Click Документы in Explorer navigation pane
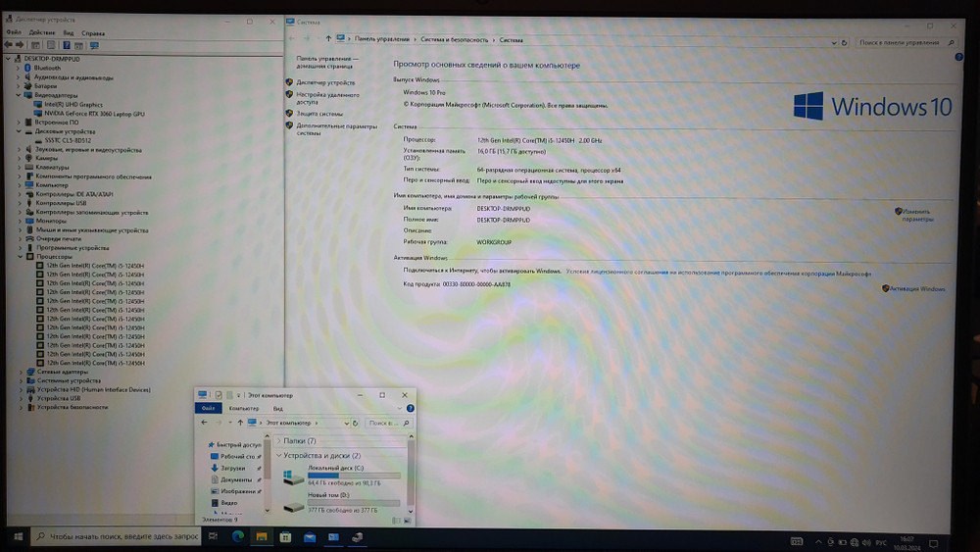The image size is (980, 552). point(235,479)
